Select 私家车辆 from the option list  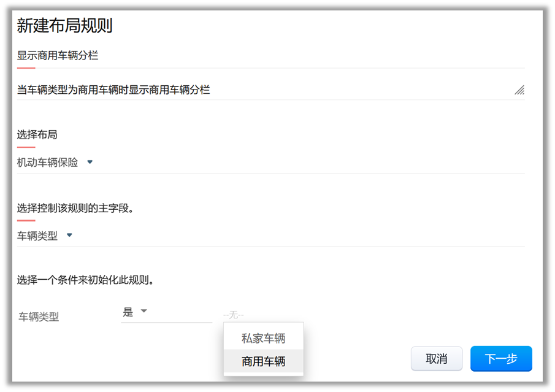pyautogui.click(x=263, y=338)
